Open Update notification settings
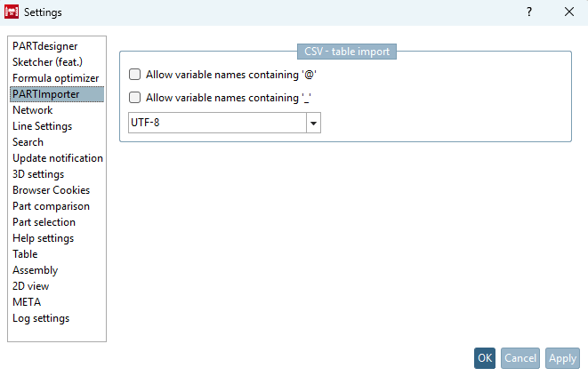588x376 pixels. click(57, 158)
